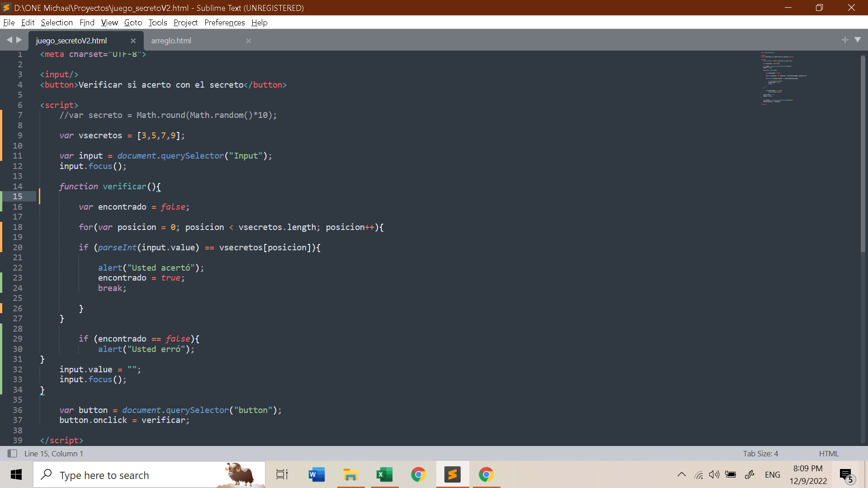Screen dimensions: 868x488
Task: Click Sublime Text taskbar icon
Action: [452, 474]
